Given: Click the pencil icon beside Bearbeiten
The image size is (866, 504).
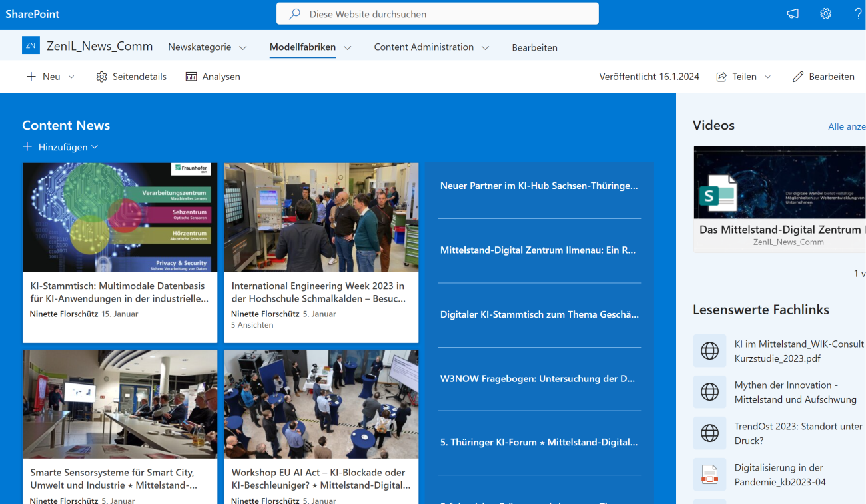Looking at the screenshot, I should [798, 77].
